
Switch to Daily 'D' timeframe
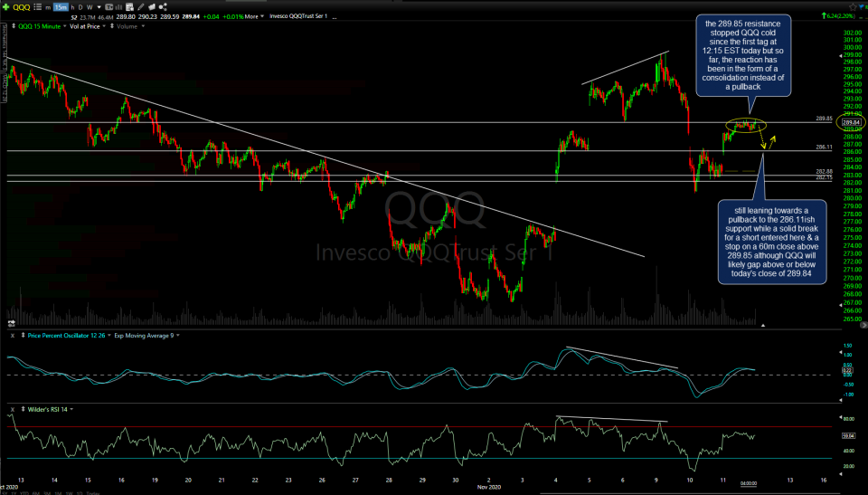pyautogui.click(x=80, y=8)
